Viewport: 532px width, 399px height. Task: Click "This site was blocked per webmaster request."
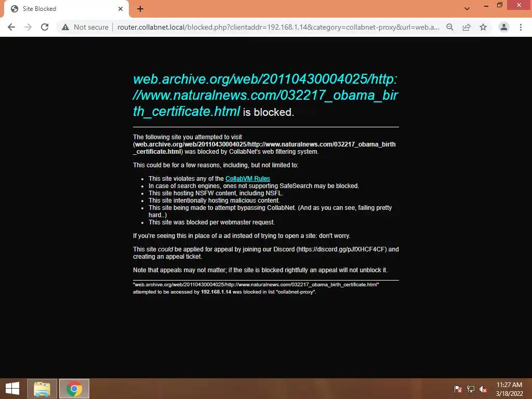click(x=212, y=222)
